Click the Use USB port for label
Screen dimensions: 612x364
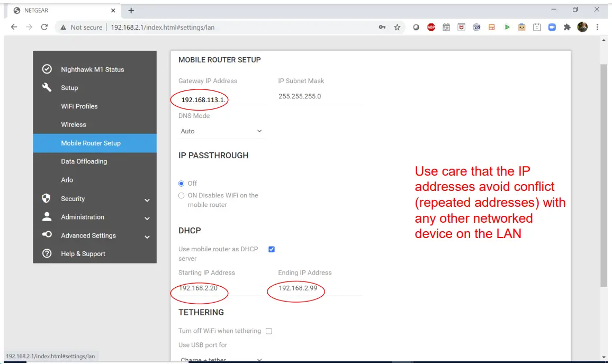click(203, 345)
